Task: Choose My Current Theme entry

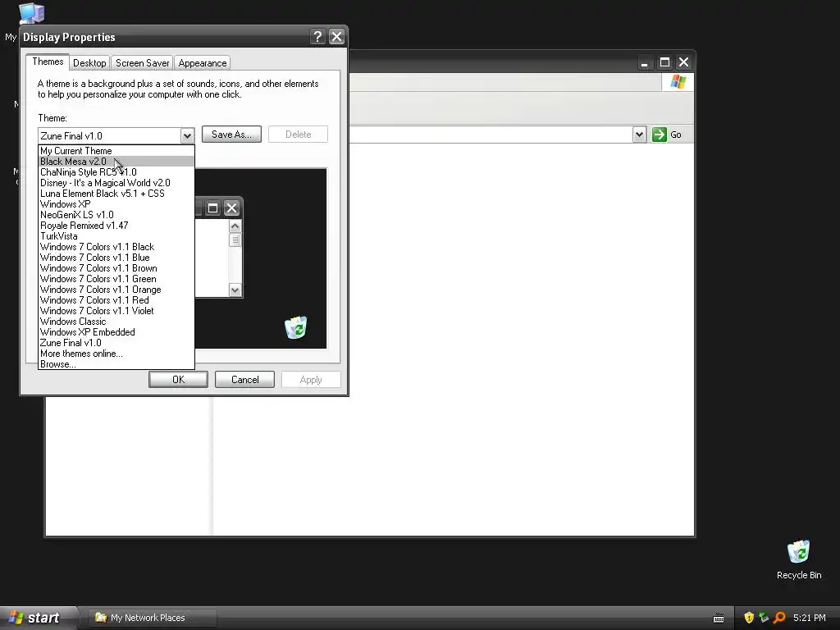Action: pyautogui.click(x=116, y=151)
